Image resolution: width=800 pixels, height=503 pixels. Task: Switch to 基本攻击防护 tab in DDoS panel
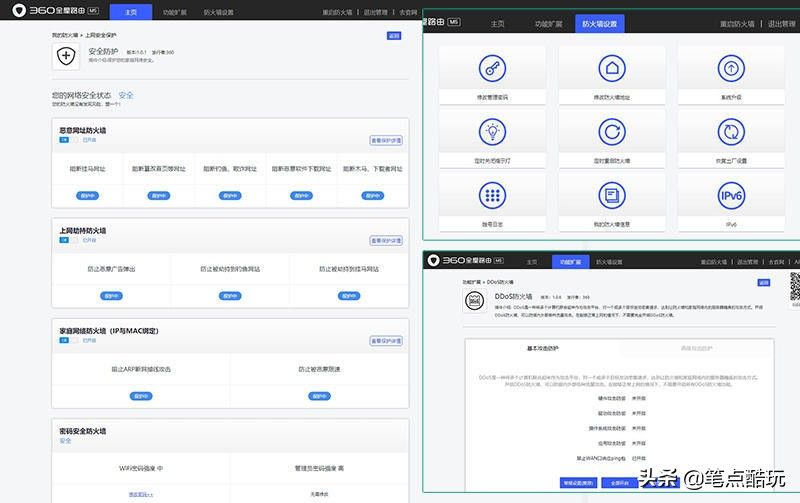coord(543,348)
